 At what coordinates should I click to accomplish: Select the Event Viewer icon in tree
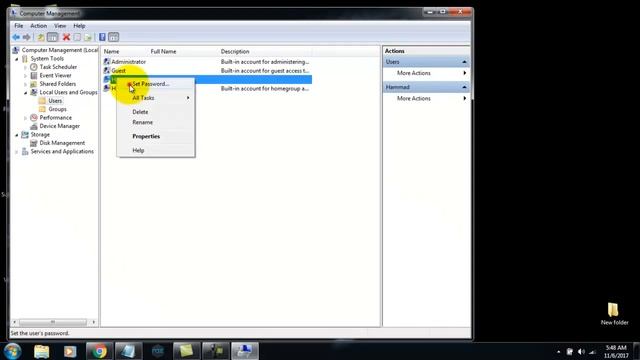pos(34,76)
